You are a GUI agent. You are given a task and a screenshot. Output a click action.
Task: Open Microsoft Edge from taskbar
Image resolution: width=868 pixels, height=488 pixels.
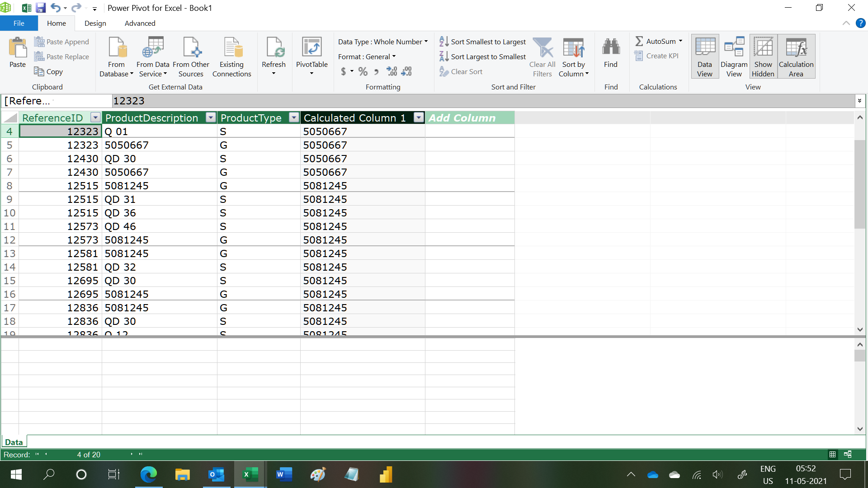click(148, 474)
